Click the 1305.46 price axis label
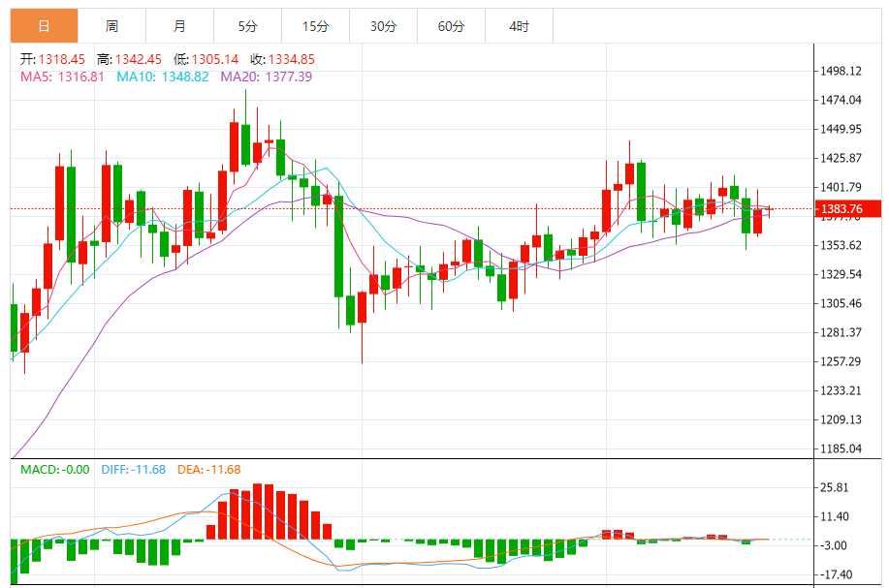Viewport: 889px width, 588px height. click(x=841, y=303)
